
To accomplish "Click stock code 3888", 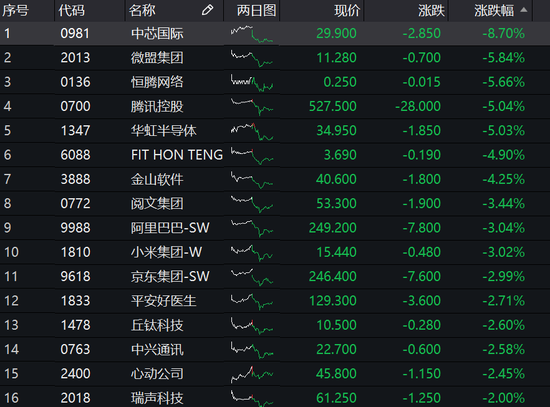I will (75, 179).
